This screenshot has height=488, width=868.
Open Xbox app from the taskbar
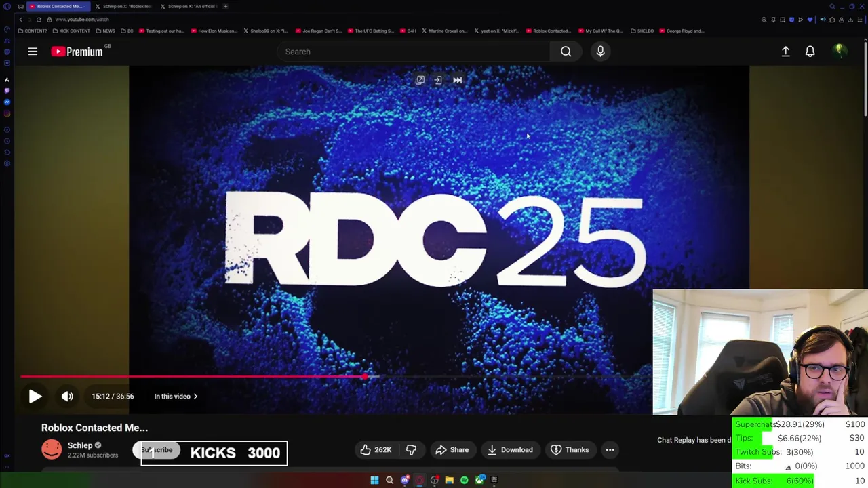click(x=480, y=480)
